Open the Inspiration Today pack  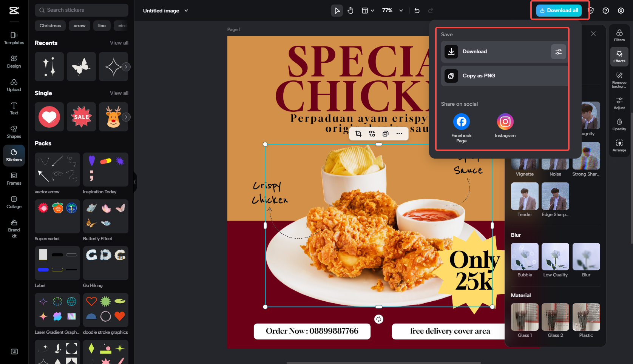coord(106,170)
